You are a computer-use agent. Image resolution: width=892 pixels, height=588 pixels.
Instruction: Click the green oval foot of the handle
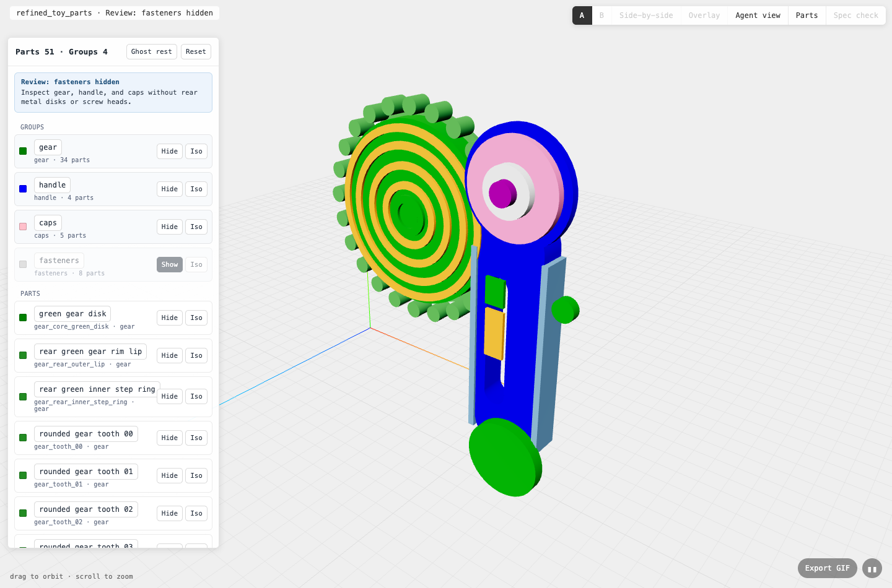[504, 457]
